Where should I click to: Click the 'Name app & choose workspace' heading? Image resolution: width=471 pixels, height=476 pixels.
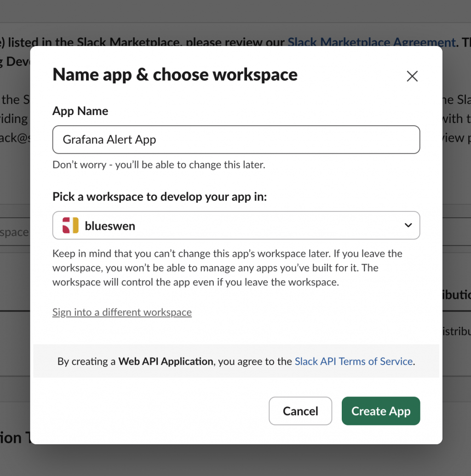(x=175, y=75)
